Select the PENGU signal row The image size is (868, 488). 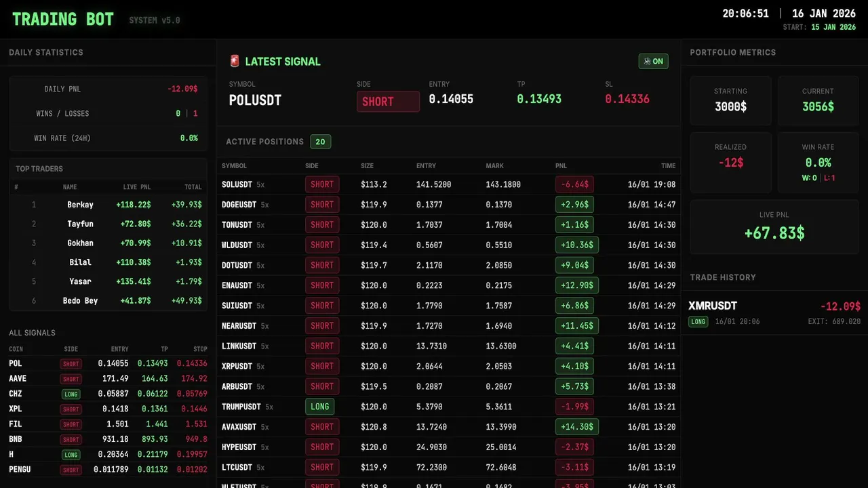coord(108,469)
